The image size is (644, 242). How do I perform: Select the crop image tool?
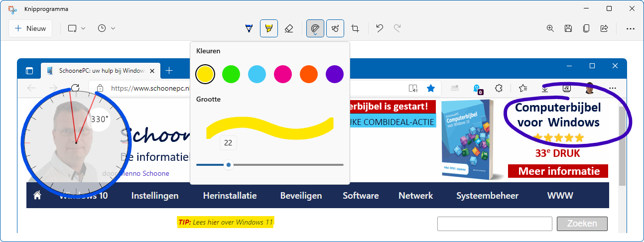click(355, 28)
